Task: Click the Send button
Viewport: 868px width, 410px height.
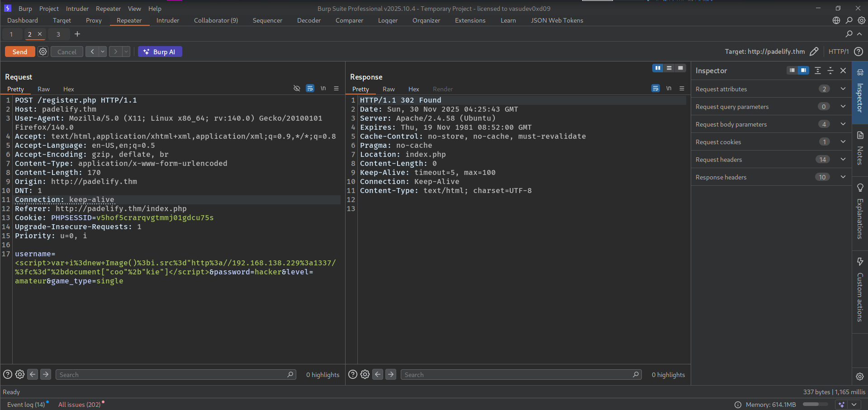Action: pos(19,52)
